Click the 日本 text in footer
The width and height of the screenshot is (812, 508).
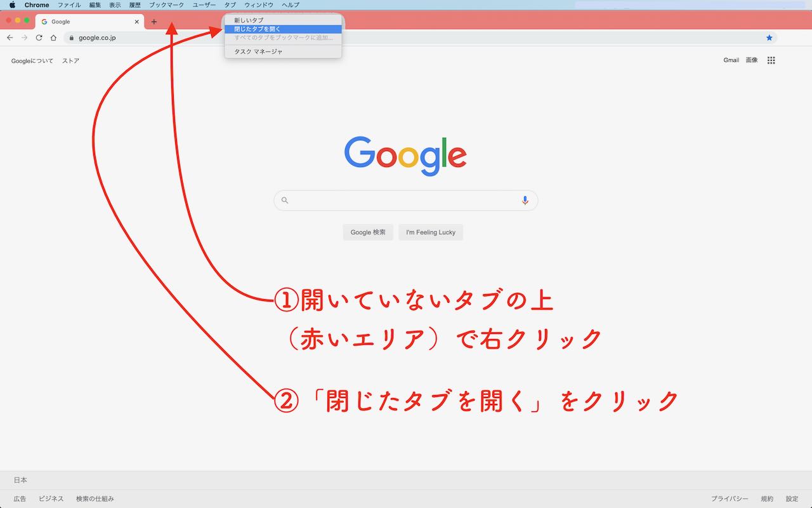click(20, 480)
